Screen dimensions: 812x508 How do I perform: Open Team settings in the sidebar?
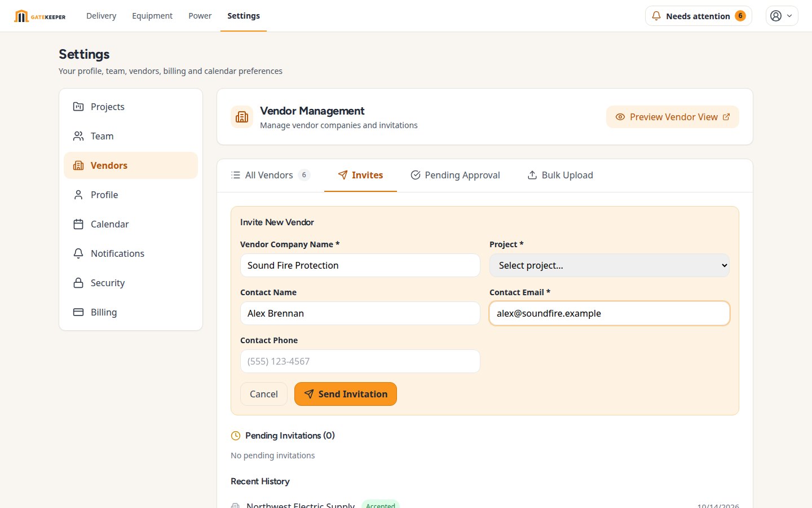(131, 136)
